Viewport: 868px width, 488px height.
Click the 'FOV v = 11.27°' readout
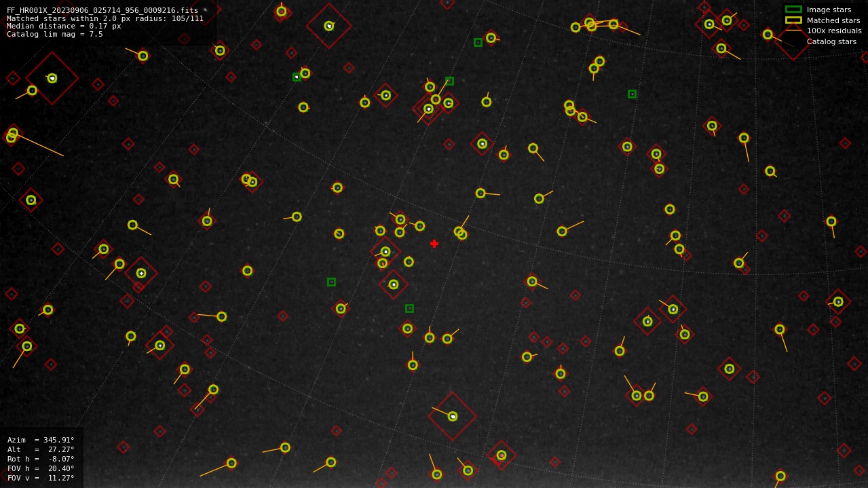(41, 478)
